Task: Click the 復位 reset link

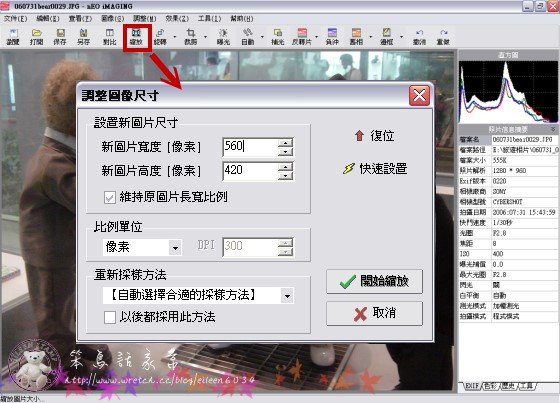Action: (374, 136)
